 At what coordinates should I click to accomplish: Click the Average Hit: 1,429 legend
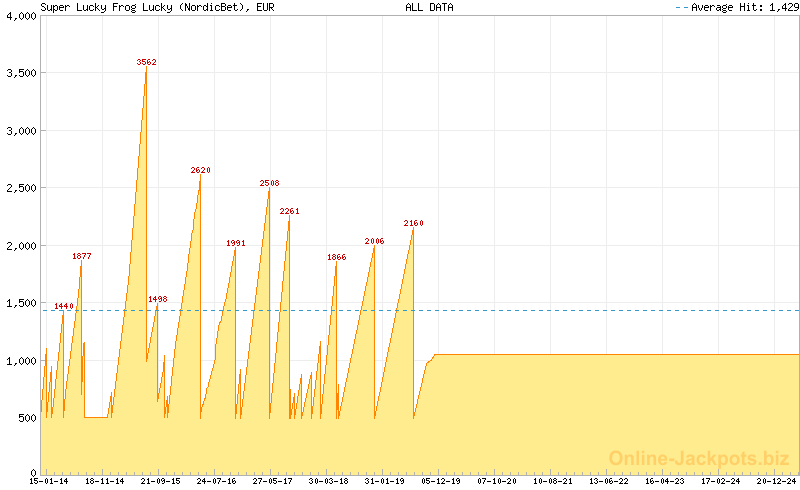pyautogui.click(x=737, y=7)
